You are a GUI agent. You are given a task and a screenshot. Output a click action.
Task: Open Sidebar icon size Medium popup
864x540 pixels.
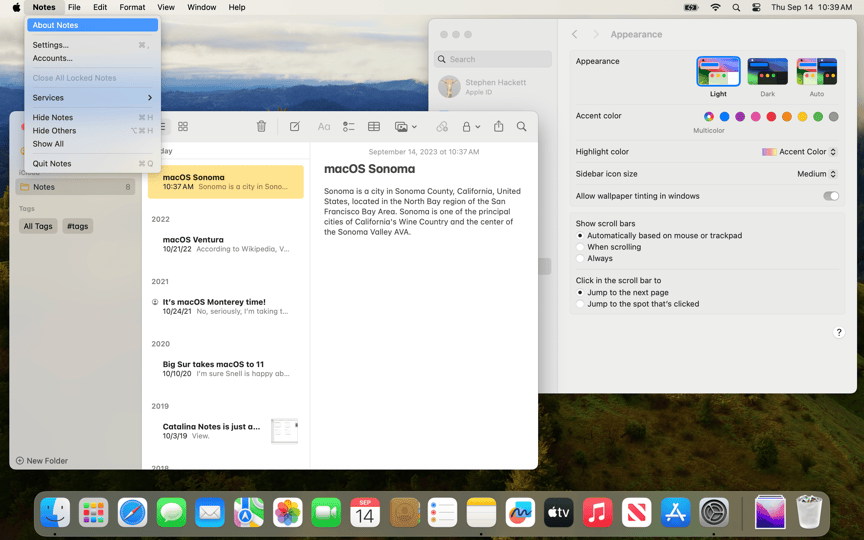click(x=817, y=174)
